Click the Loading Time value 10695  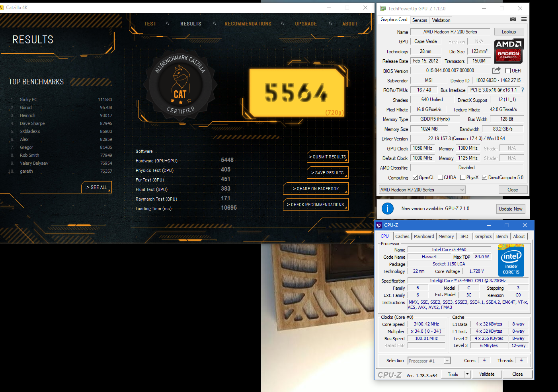click(x=229, y=208)
